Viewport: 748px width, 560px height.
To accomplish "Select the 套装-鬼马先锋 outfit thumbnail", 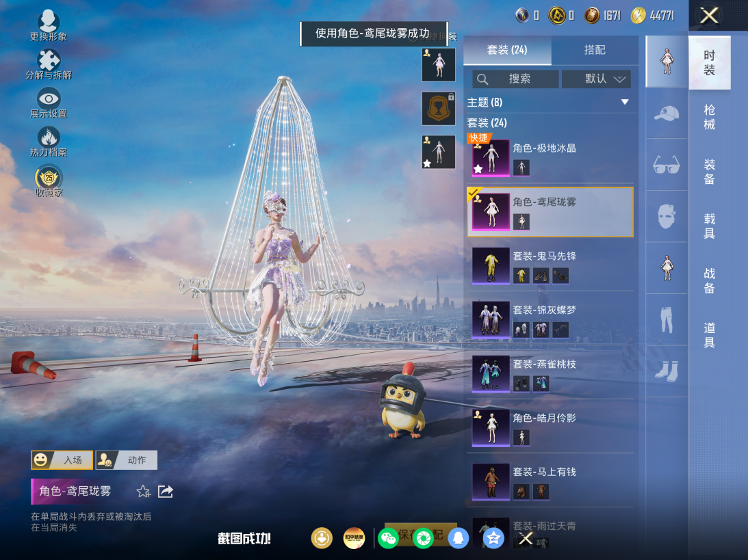I will pyautogui.click(x=491, y=265).
